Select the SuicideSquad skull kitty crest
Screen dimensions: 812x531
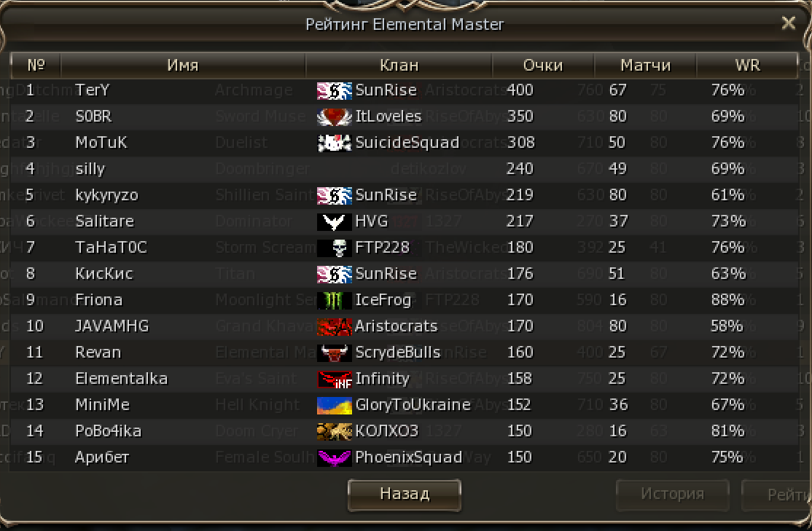pos(334,143)
